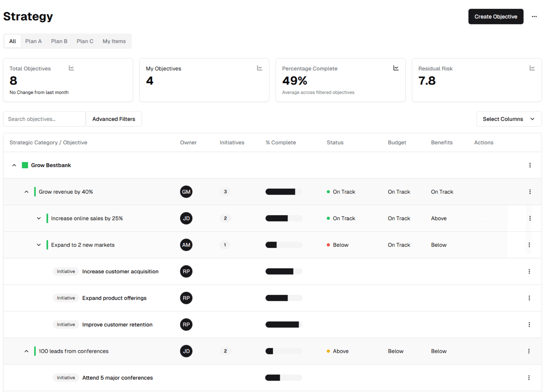
Task: Click the progress bar for Expand to 2 new markets
Action: click(x=284, y=245)
